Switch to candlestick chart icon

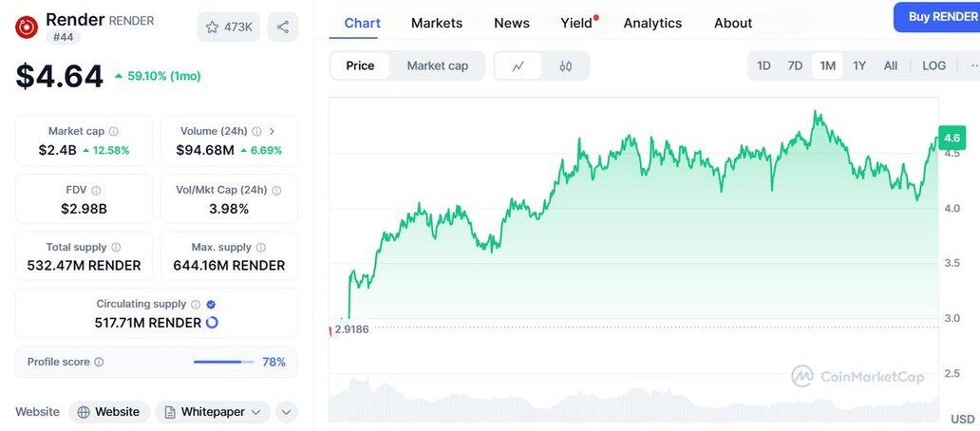(x=566, y=66)
